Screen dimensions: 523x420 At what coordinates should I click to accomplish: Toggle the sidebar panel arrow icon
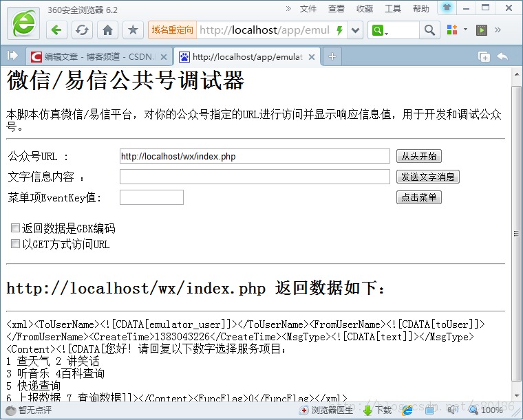click(x=12, y=55)
